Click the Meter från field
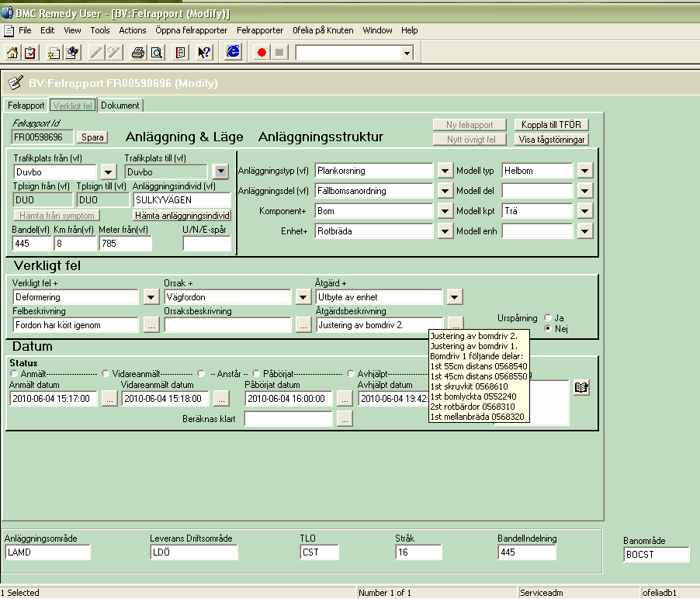Screen dimensions: 700x599 (126, 244)
